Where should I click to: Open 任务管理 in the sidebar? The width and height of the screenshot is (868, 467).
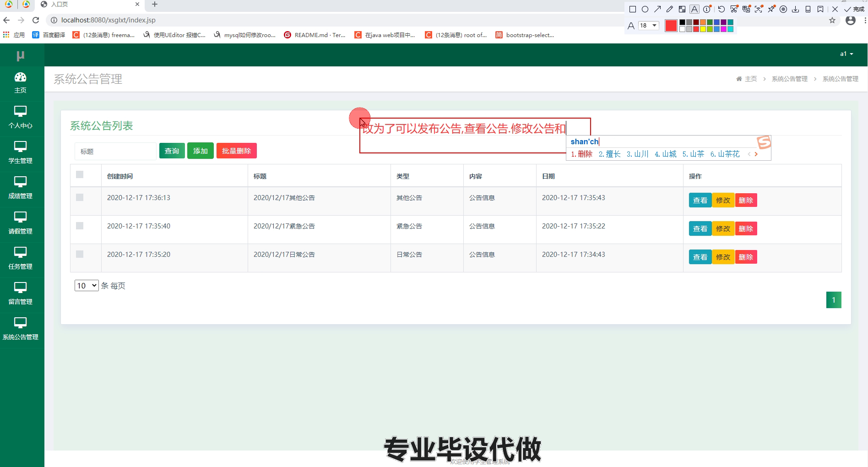(x=21, y=259)
